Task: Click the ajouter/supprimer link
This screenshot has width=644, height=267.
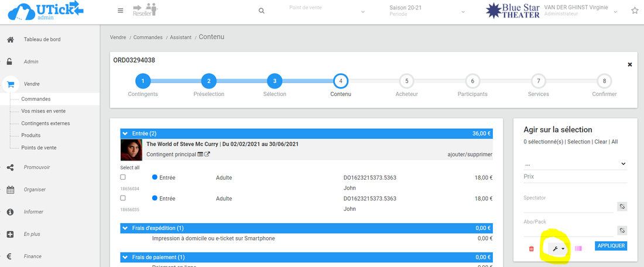Action: (469, 155)
